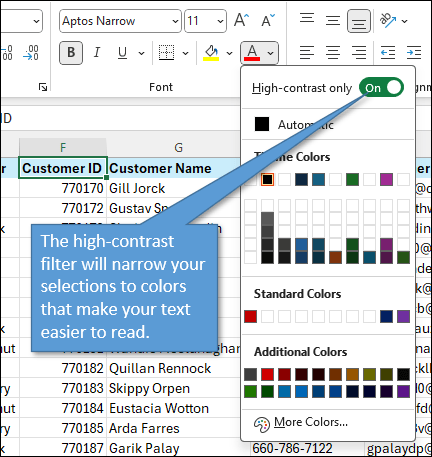Expand the Font Color dropdown arrow
Image resolution: width=432 pixels, height=457 pixels.
(x=271, y=53)
